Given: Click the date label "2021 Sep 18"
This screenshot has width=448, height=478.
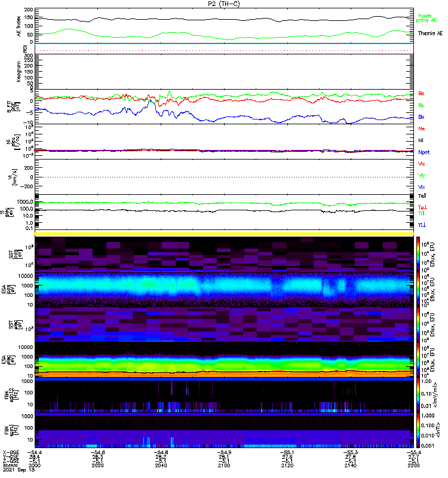Looking at the screenshot, I should coord(19,470).
